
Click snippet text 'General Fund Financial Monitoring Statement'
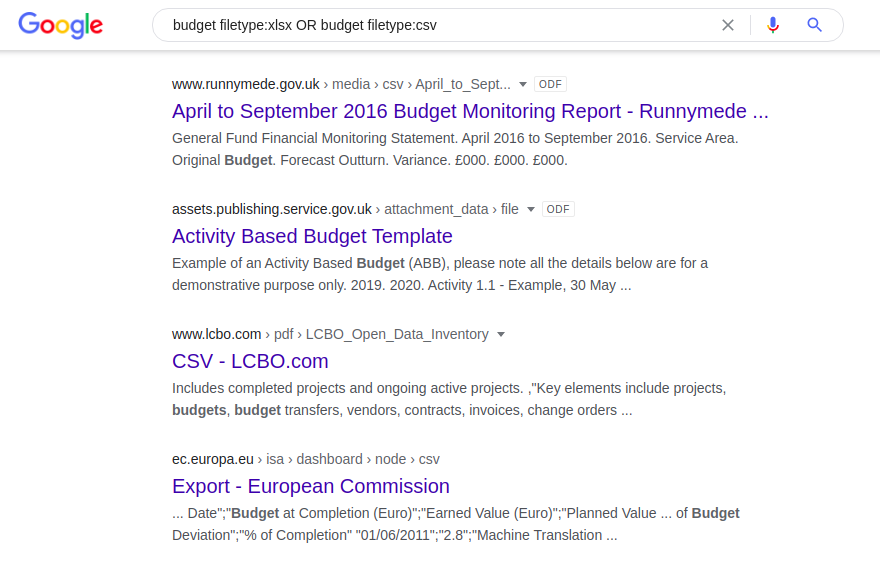pos(311,139)
